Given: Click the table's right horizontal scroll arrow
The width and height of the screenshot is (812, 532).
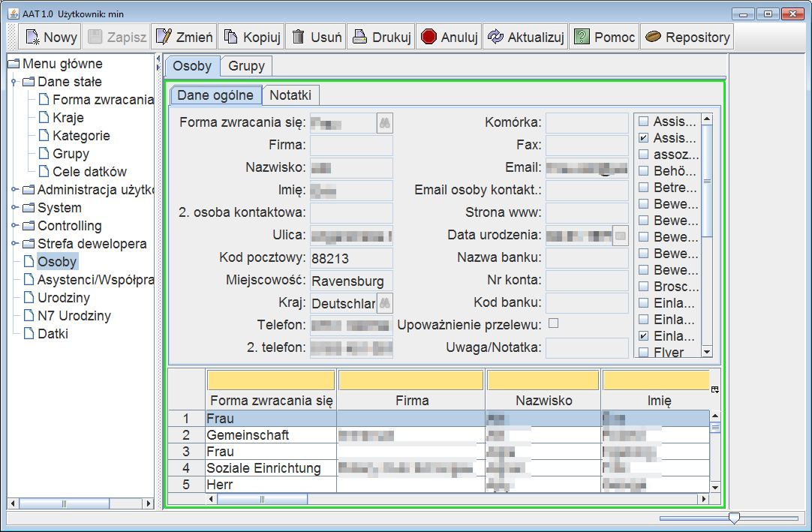Looking at the screenshot, I should point(702,499).
